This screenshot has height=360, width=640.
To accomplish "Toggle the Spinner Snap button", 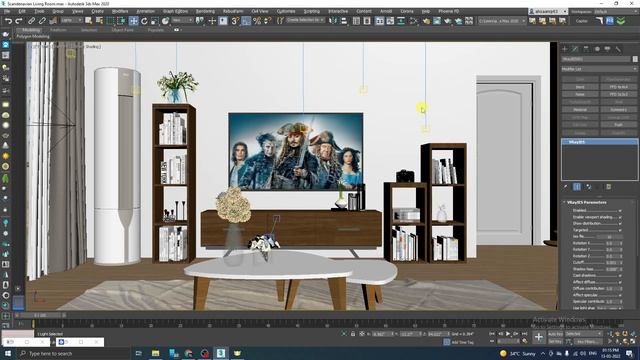I will pyautogui.click(x=267, y=20).
